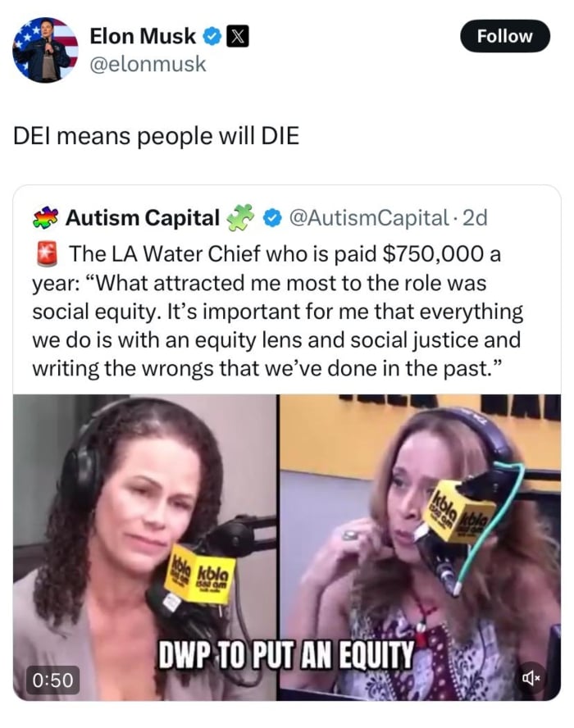Click the 2d timestamp on quoted post

(x=475, y=218)
